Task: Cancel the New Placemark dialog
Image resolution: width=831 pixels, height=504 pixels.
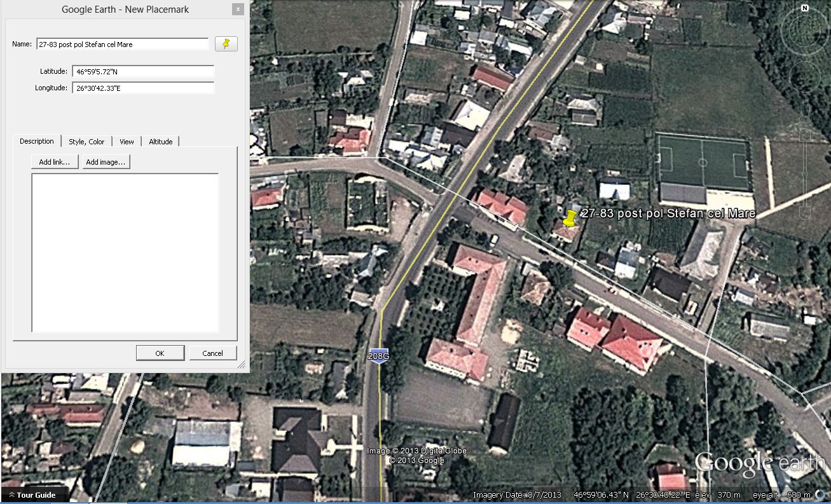Action: 212,353
